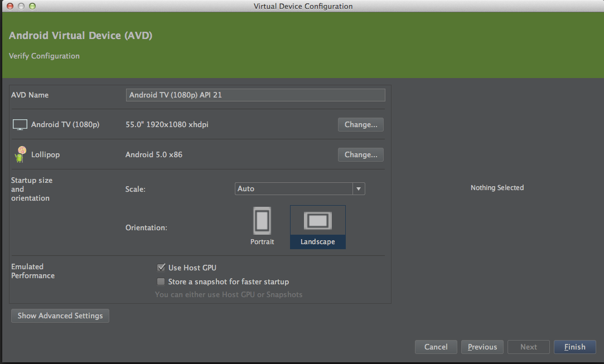Disable the Use Host GPU checkbox
The width and height of the screenshot is (604, 364).
[161, 268]
